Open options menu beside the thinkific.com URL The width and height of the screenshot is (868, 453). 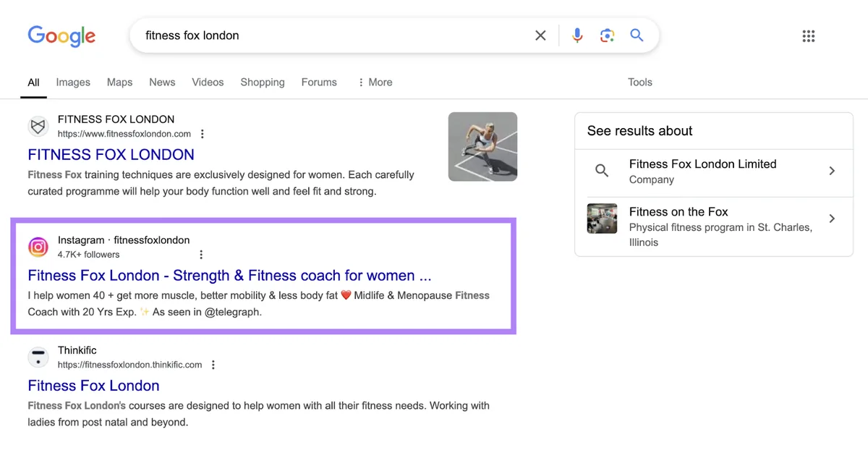[x=213, y=365]
